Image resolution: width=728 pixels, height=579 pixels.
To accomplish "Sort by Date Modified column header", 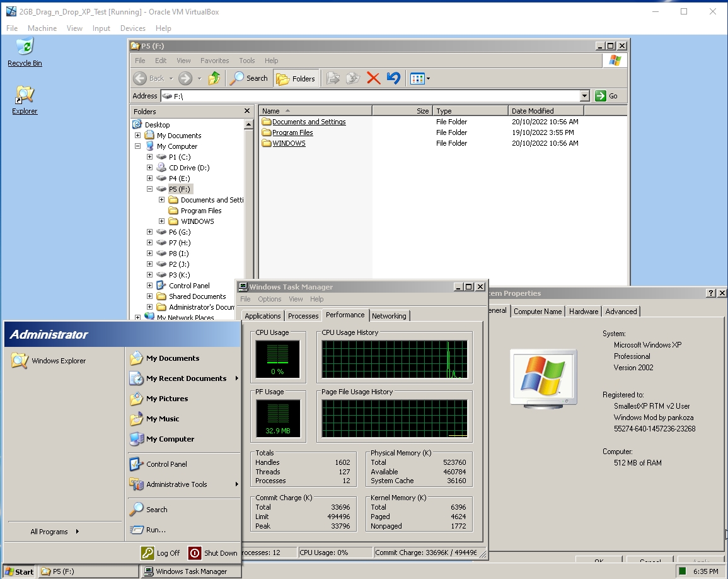I will coord(546,110).
